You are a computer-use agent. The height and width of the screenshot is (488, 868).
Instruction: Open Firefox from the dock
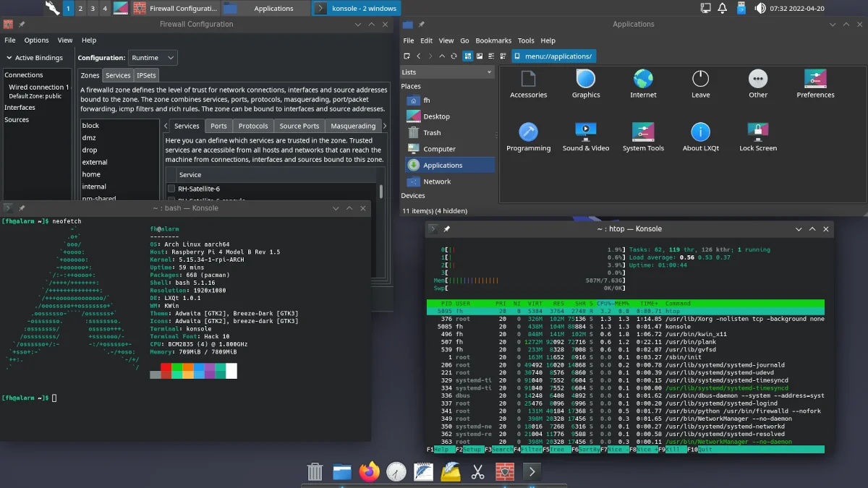(369, 472)
